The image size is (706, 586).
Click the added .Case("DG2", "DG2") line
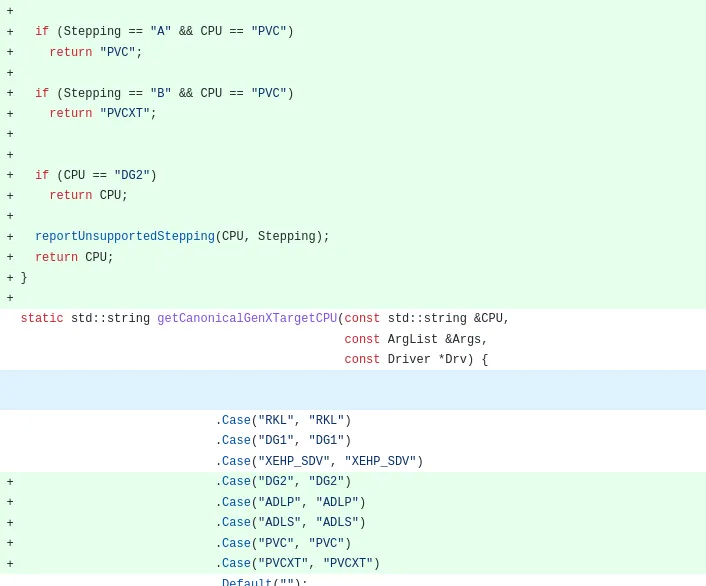(283, 482)
